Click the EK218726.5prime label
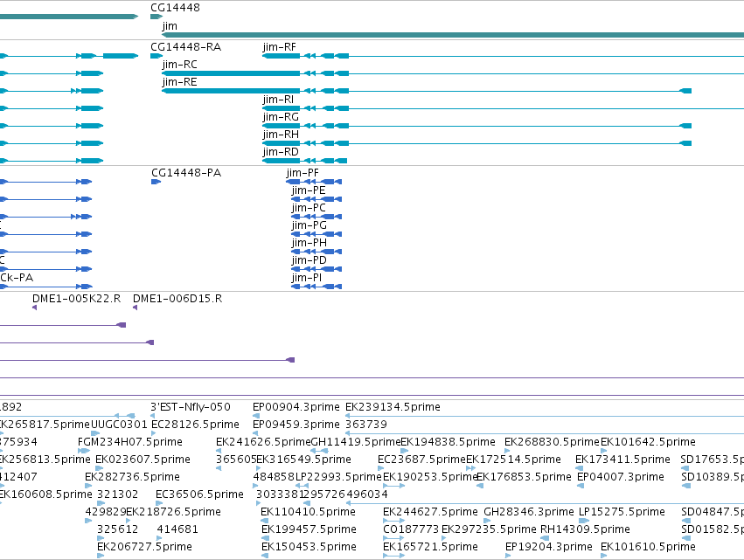Viewport: 744px width, 560px height. tap(174, 512)
